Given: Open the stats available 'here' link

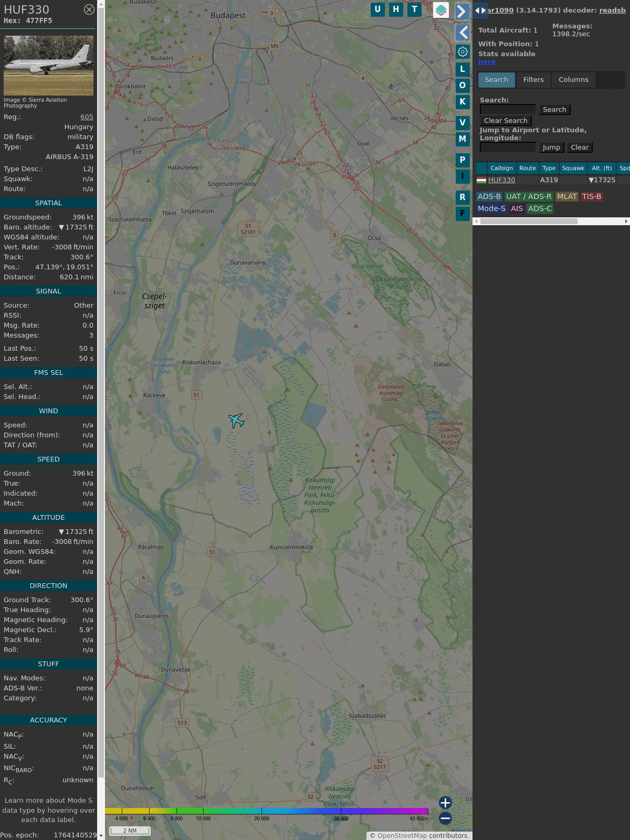Looking at the screenshot, I should (x=487, y=62).
